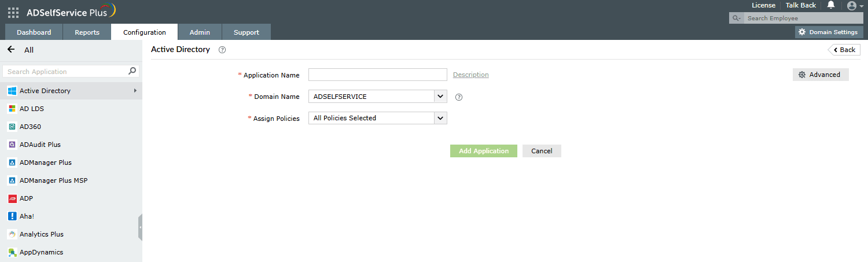Choose the AD360 application icon
This screenshot has height=262, width=868.
[12, 127]
